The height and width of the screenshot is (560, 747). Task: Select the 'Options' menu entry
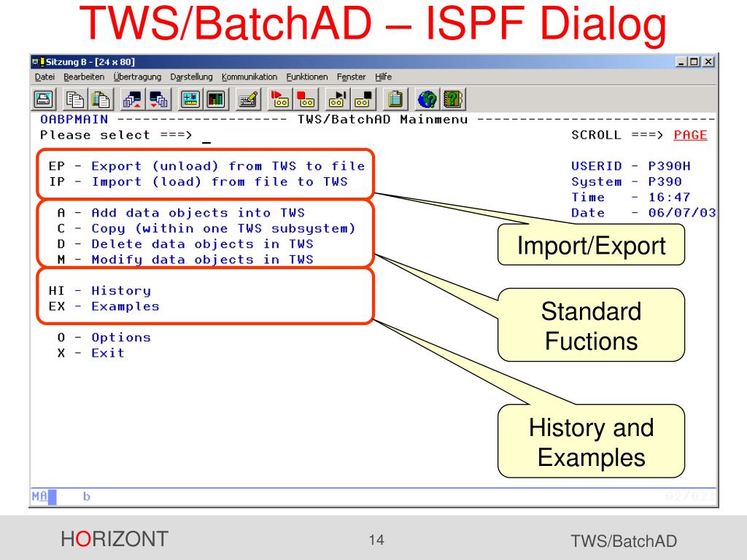click(x=121, y=338)
